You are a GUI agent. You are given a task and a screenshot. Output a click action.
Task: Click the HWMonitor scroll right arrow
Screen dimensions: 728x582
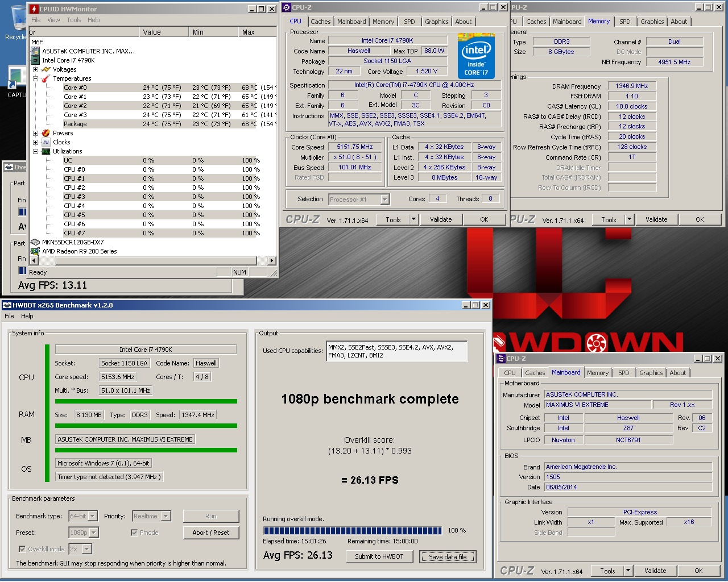[272, 261]
